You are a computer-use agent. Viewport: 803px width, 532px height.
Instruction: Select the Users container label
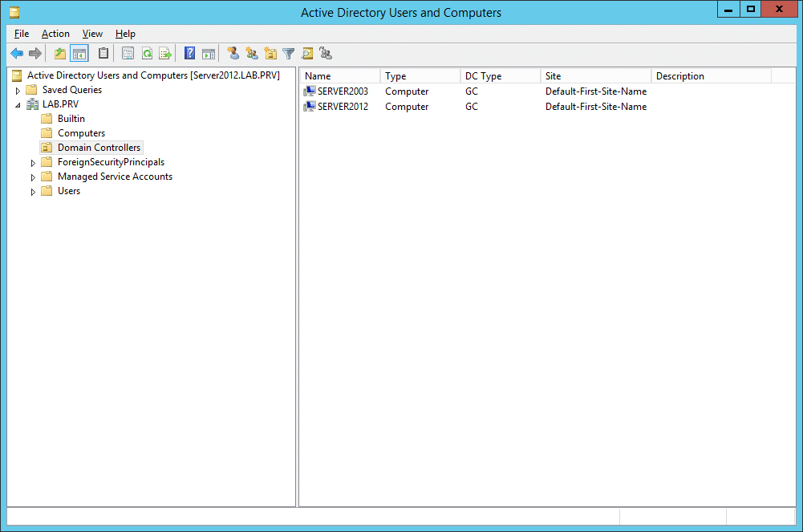pos(69,191)
